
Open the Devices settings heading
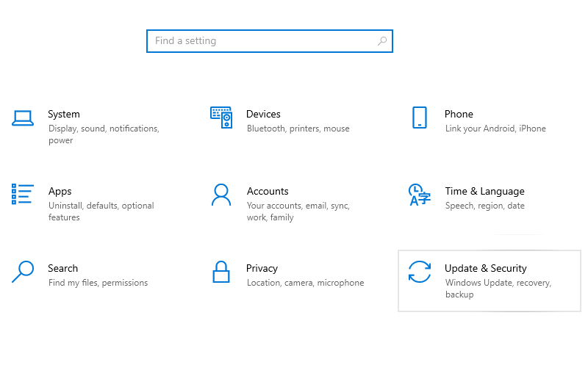263,114
